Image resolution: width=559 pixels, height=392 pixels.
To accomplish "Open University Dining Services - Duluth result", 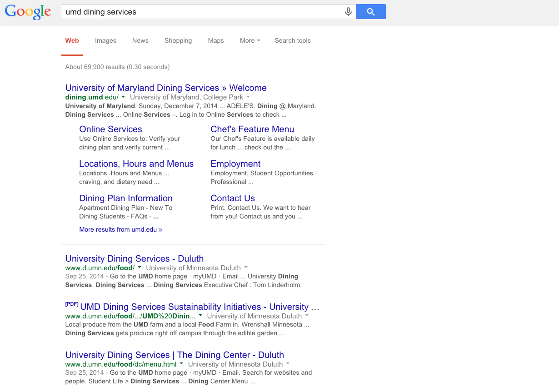I will point(135,259).
